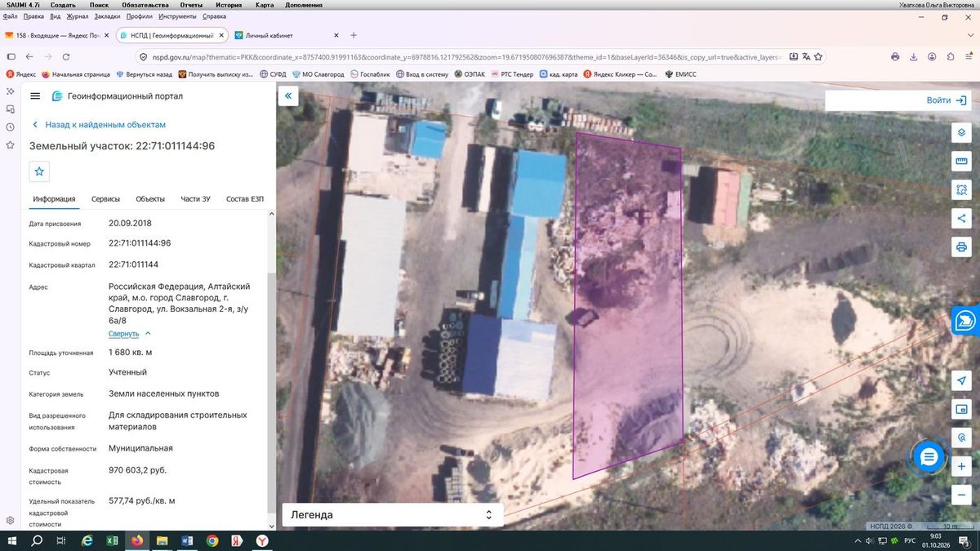Expand the Легенда panel
This screenshot has height=551, width=980.
click(393, 515)
